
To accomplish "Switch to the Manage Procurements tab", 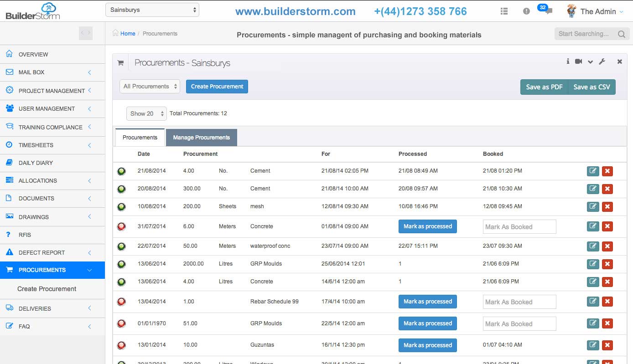I will click(202, 137).
